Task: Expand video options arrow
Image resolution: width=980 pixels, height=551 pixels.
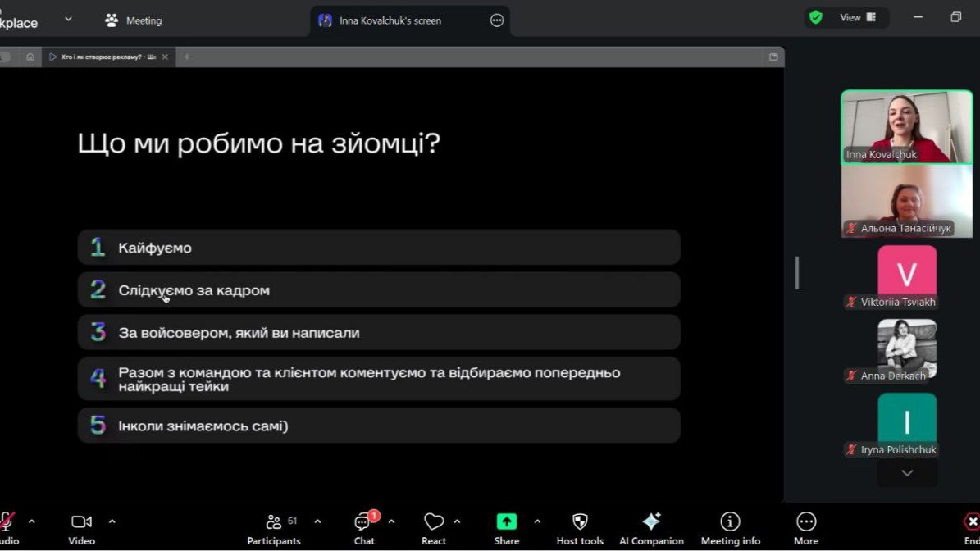Action: 112,521
